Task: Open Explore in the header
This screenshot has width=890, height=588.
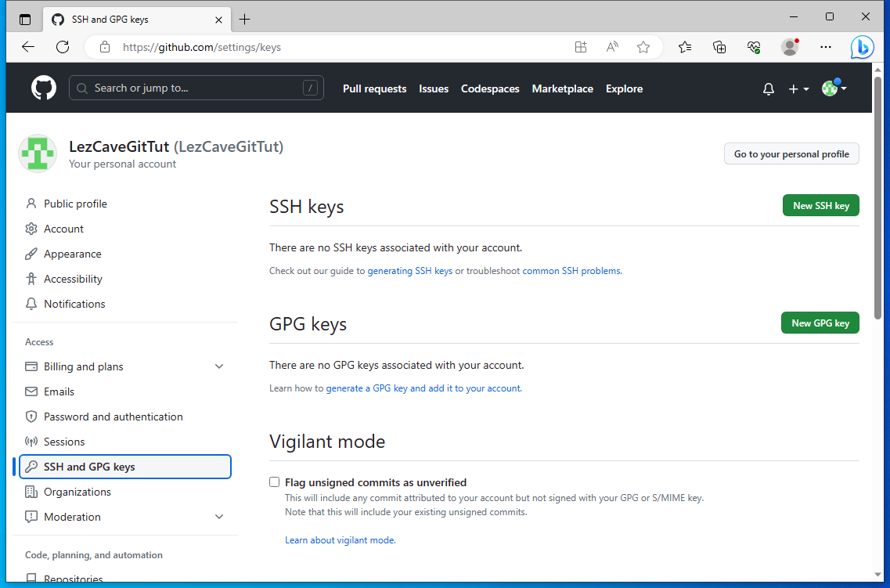Action: pos(625,88)
